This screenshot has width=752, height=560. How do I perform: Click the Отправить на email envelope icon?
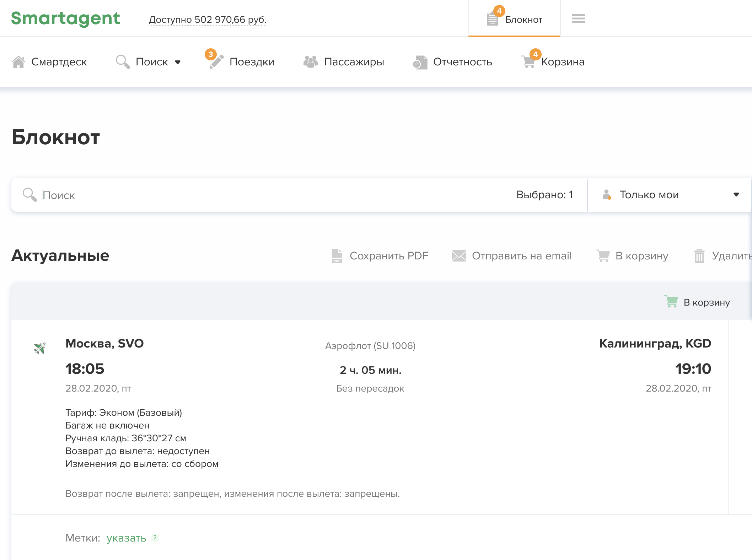[459, 256]
